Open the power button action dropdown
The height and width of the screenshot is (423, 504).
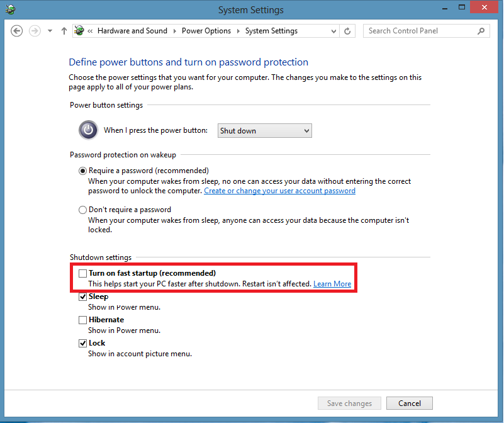pos(264,130)
